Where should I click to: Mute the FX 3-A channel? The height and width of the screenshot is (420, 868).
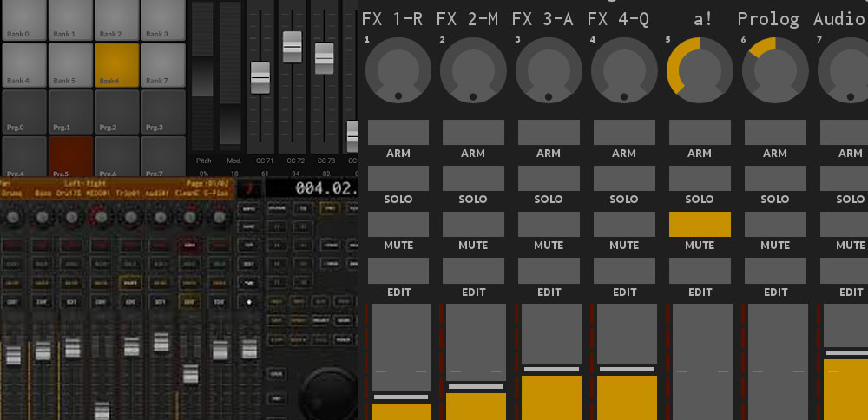tap(549, 224)
